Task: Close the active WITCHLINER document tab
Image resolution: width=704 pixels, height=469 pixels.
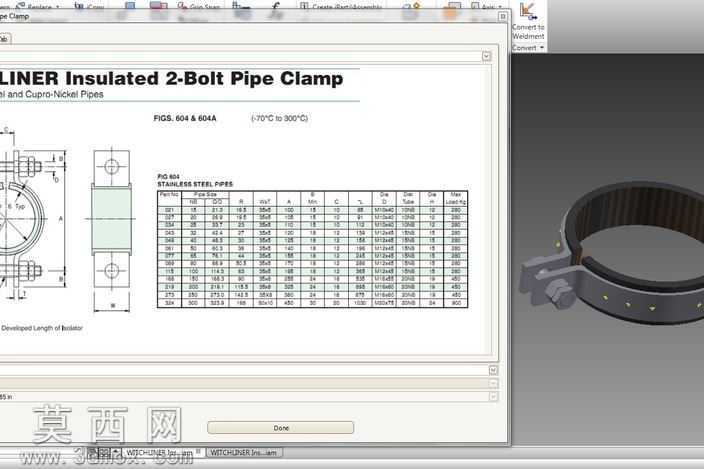Action: tap(198, 451)
